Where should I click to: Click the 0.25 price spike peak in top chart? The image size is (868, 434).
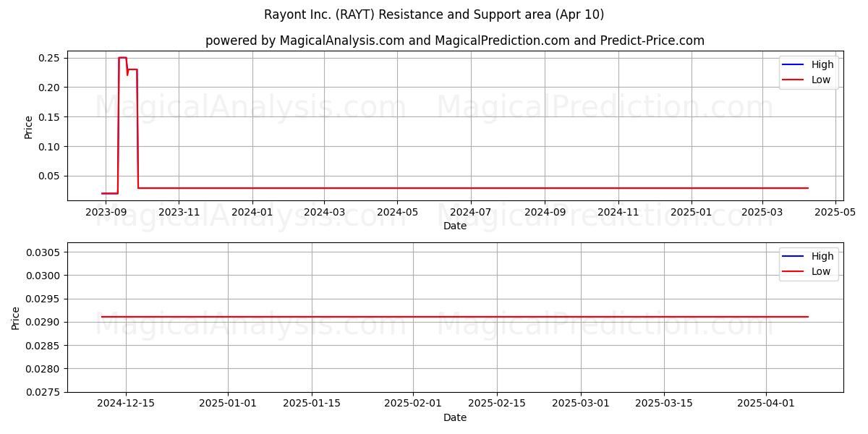[x=122, y=58]
